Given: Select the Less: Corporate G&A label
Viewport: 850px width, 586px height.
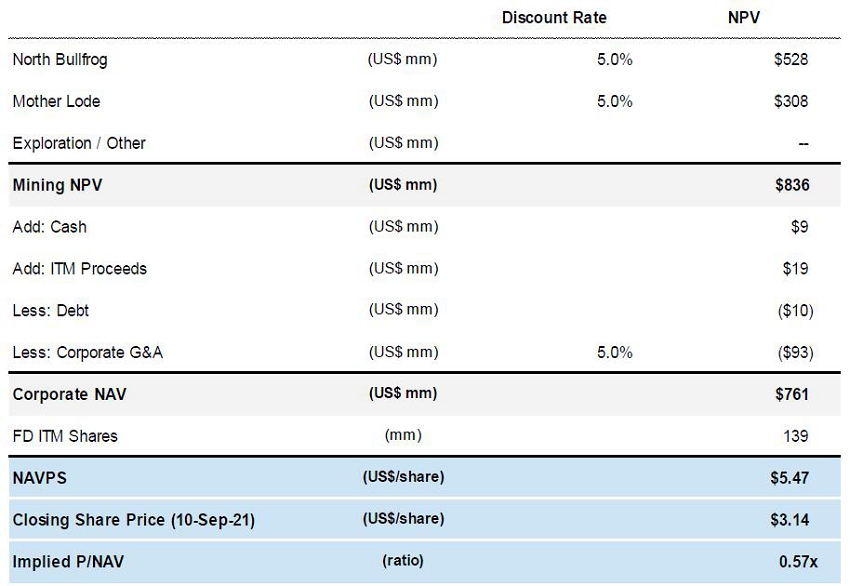Looking at the screenshot, I should pyautogui.click(x=87, y=352).
